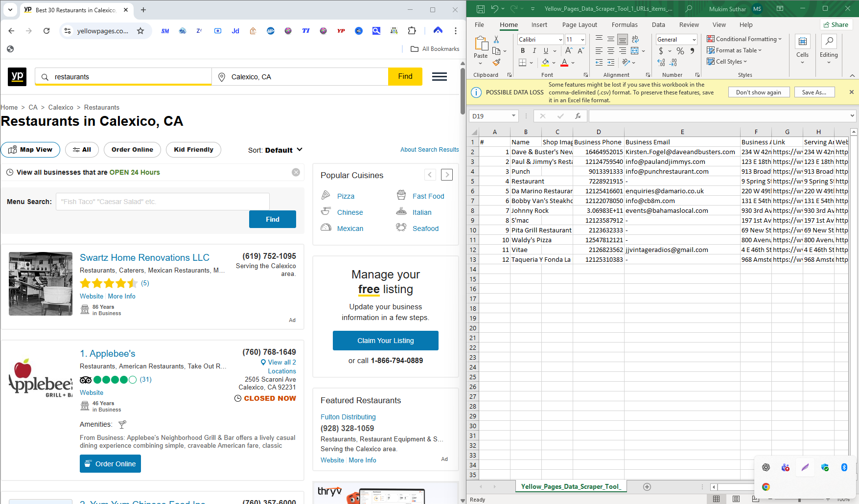The image size is (859, 504).
Task: Enable the Kid Friendly filter
Action: (x=193, y=150)
